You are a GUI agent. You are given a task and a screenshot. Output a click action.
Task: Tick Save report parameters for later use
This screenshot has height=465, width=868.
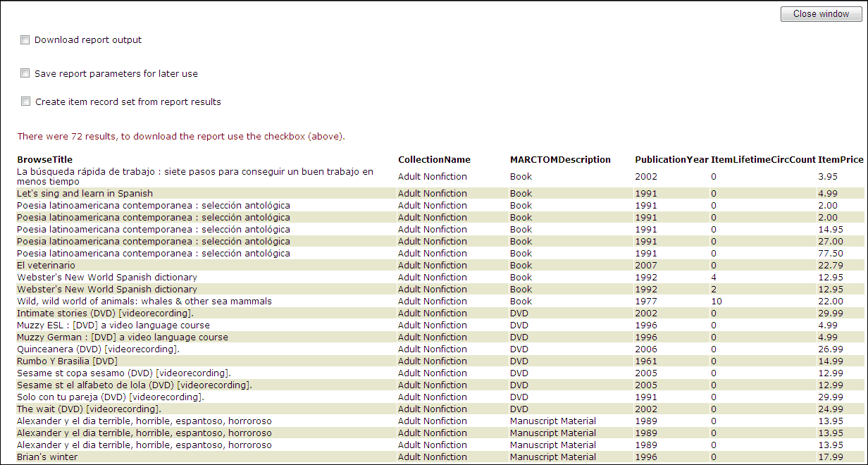(x=25, y=73)
